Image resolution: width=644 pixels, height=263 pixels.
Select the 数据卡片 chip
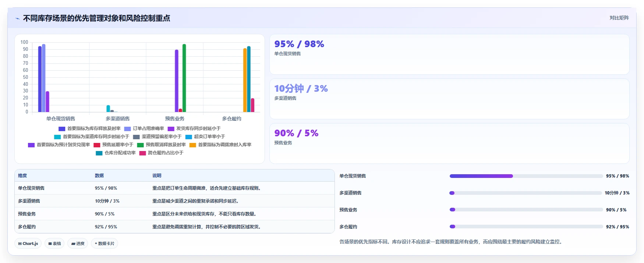(x=105, y=243)
